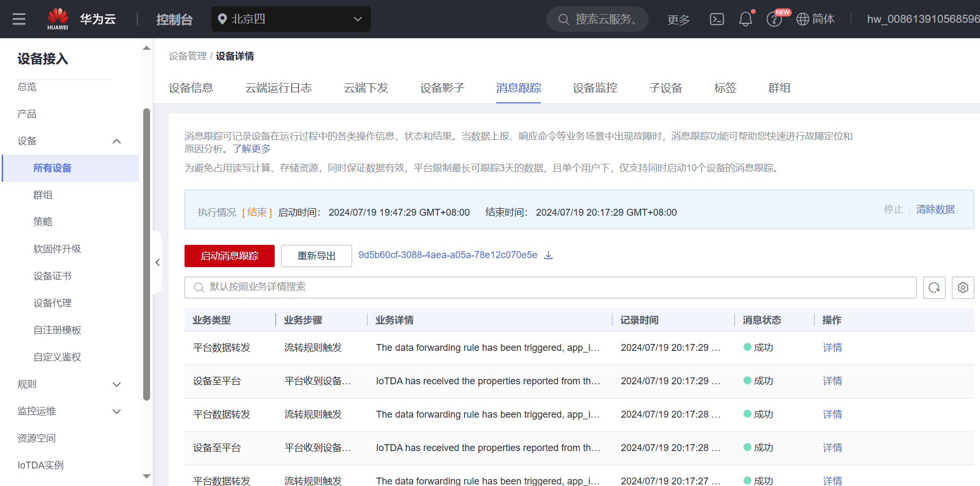Click the 默认按照业务详情搜索 search box
Screen dimensions: 980x486
[550, 287]
